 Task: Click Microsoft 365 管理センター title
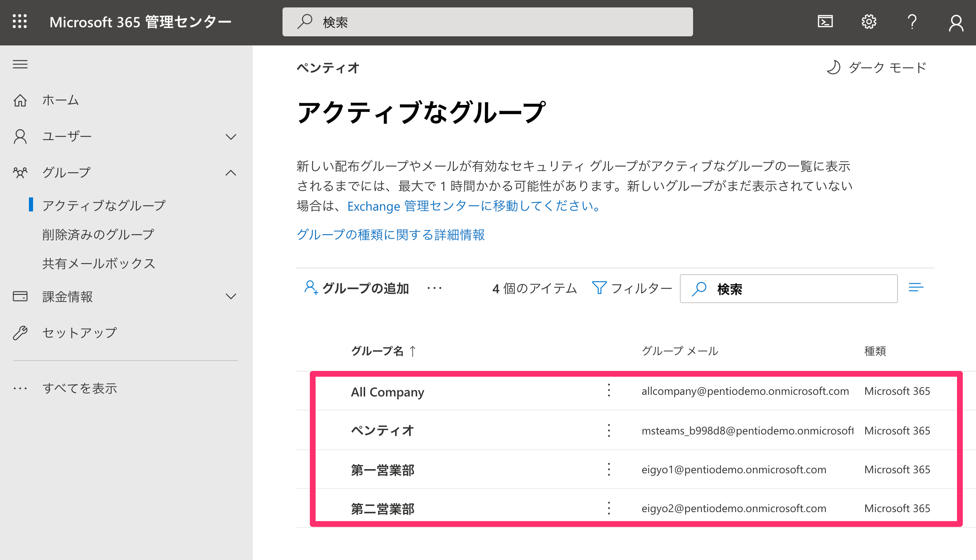pyautogui.click(x=140, y=22)
